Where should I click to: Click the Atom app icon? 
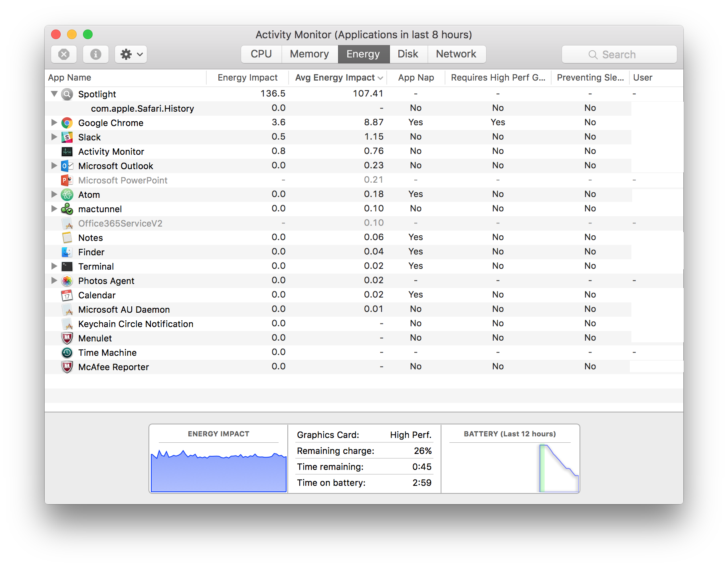[x=67, y=195]
